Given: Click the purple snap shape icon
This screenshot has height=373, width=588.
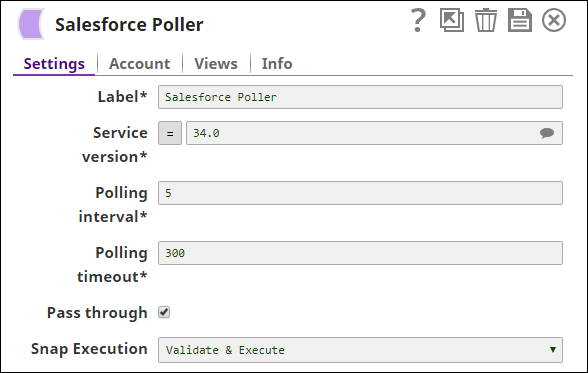Looking at the screenshot, I should tap(32, 24).
